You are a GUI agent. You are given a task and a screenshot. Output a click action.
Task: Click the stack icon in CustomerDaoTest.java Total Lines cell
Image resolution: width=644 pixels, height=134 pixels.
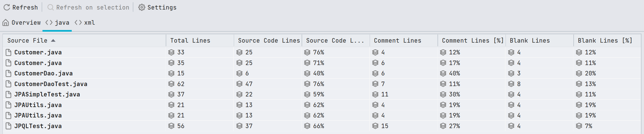pos(171,84)
